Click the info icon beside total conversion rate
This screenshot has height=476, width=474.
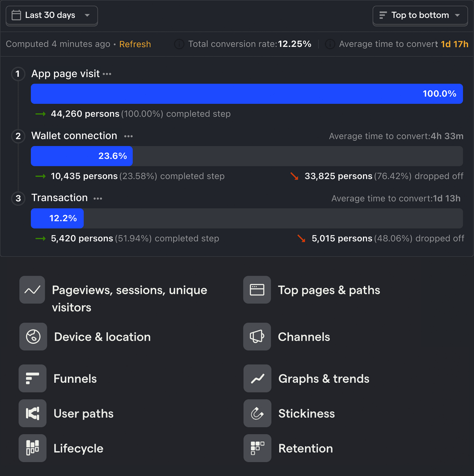click(179, 44)
